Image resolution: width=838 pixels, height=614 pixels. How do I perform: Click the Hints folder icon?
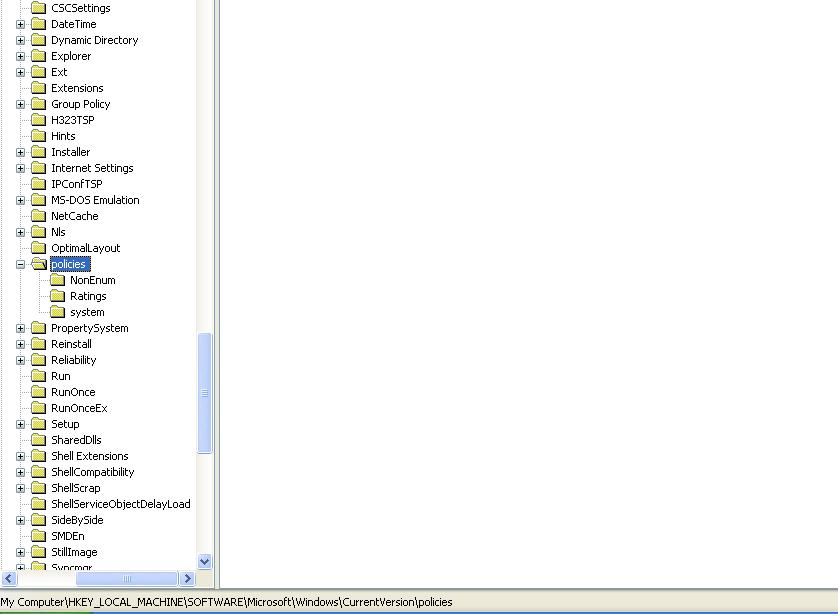(x=38, y=136)
